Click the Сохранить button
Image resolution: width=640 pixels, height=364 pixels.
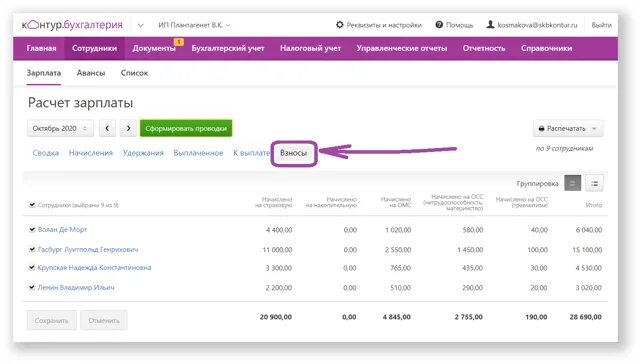tap(51, 320)
